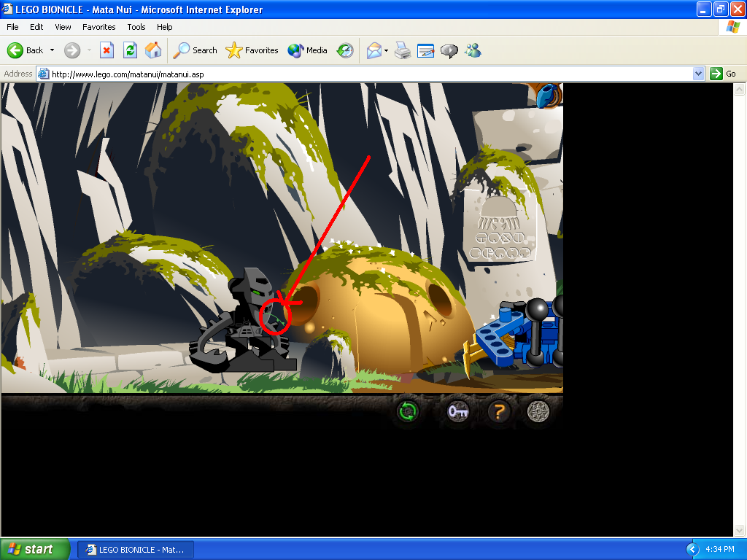Open the Favorites pane from toolbar
The width and height of the screenshot is (747, 560).
252,50
